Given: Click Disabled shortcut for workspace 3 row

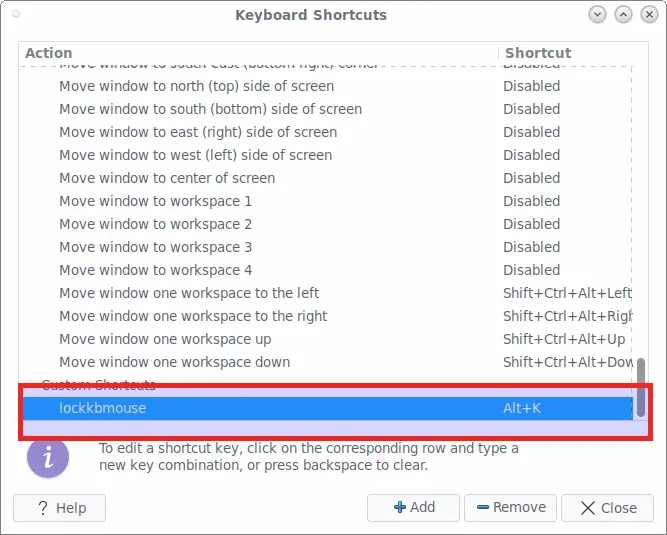Looking at the screenshot, I should [x=531, y=247].
